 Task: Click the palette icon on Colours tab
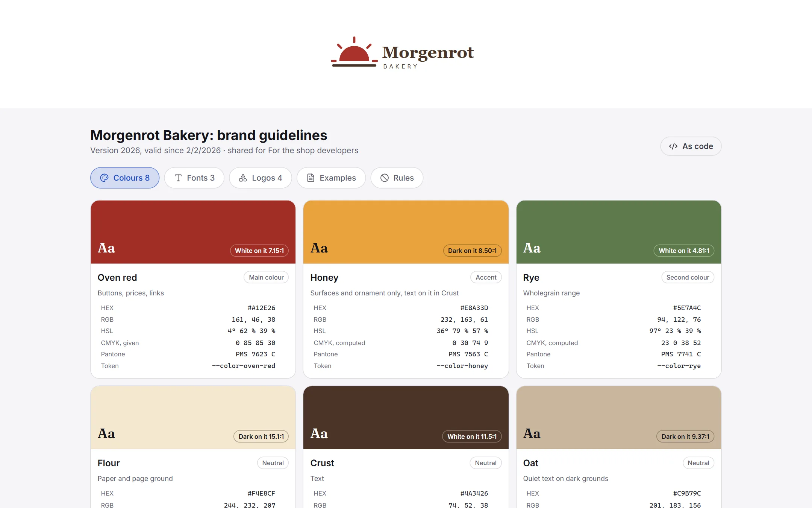104,178
